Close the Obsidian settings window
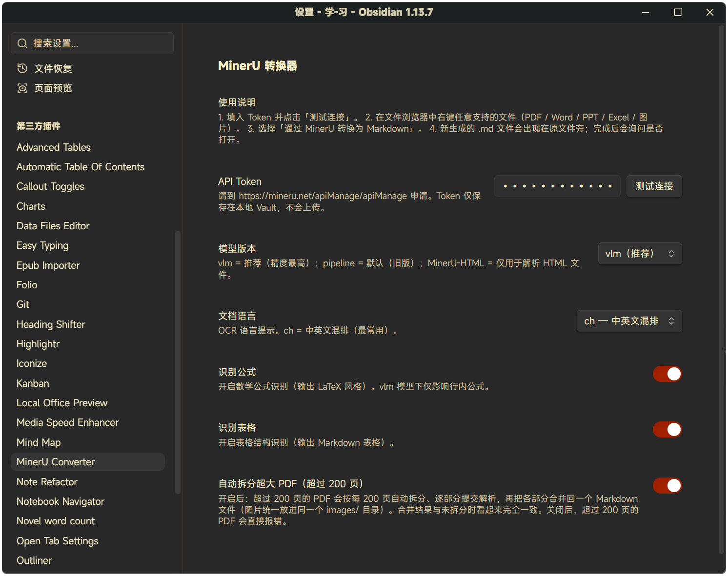728x576 pixels. click(710, 12)
